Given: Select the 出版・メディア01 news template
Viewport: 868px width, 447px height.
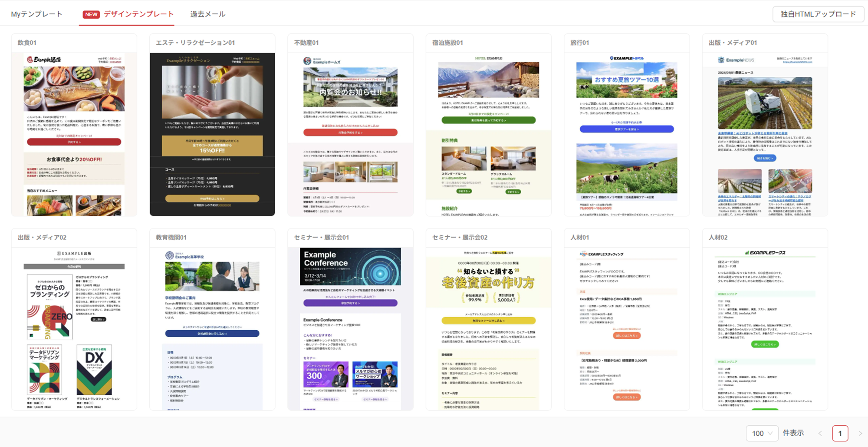Looking at the screenshot, I should 765,134.
